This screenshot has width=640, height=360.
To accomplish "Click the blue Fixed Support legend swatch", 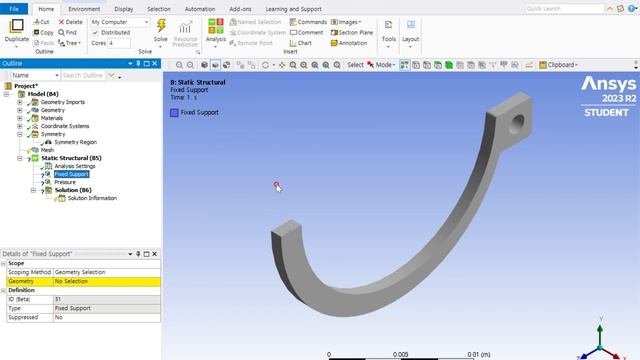I will [x=174, y=113].
